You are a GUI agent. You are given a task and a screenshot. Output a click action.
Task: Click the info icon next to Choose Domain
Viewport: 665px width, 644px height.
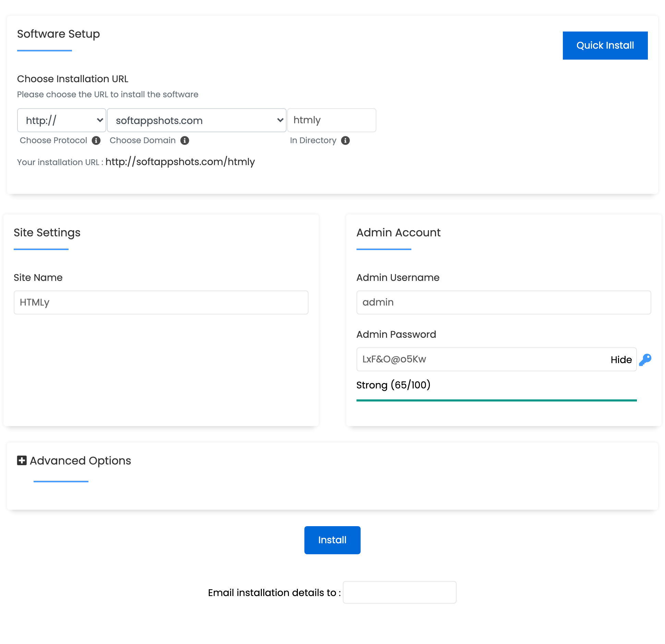tap(184, 140)
